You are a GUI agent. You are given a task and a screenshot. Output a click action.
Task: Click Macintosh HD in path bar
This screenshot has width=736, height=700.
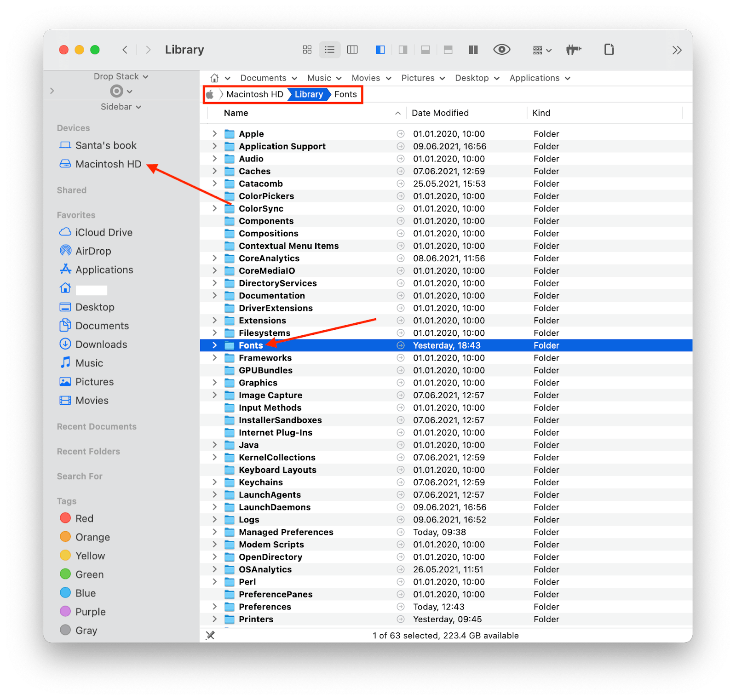click(x=255, y=94)
